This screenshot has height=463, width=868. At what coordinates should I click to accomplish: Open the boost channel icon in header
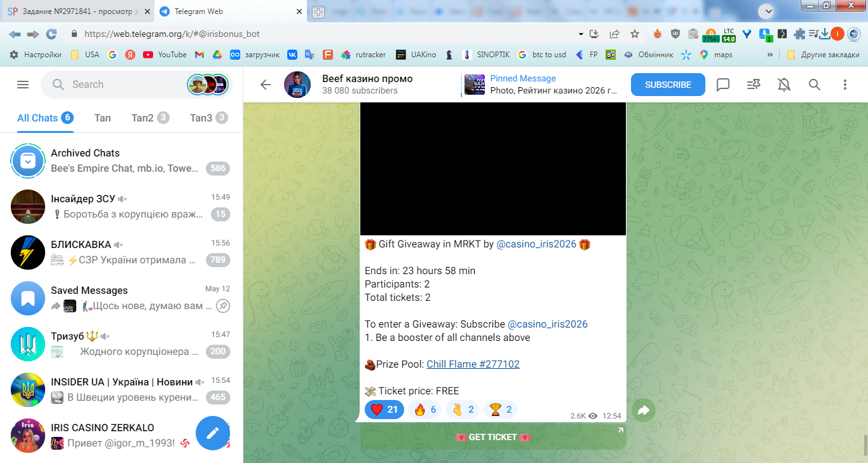(754, 85)
